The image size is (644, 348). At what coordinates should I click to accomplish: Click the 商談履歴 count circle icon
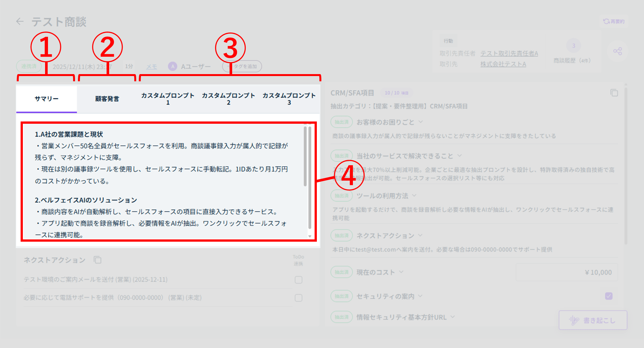click(x=573, y=46)
